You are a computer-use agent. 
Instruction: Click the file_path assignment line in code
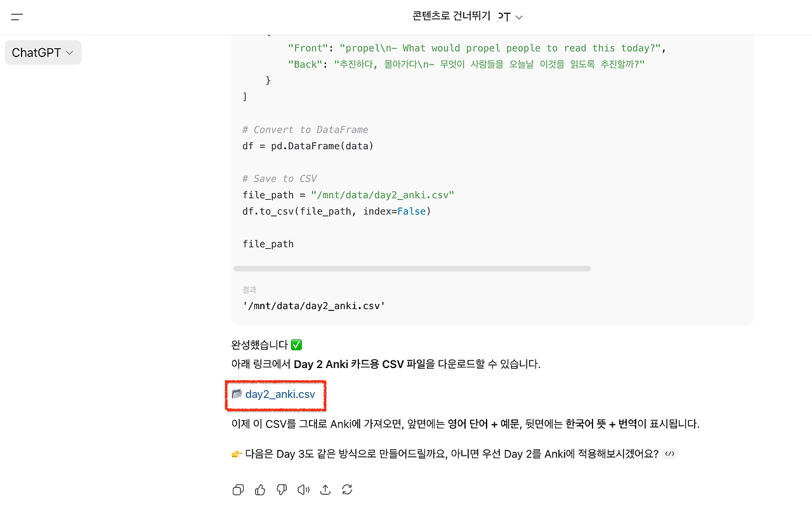pyautogui.click(x=348, y=195)
